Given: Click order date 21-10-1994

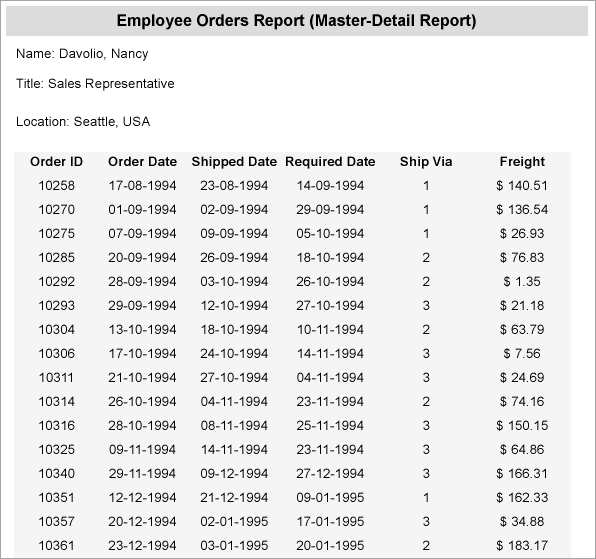Looking at the screenshot, I should pyautogui.click(x=143, y=377).
